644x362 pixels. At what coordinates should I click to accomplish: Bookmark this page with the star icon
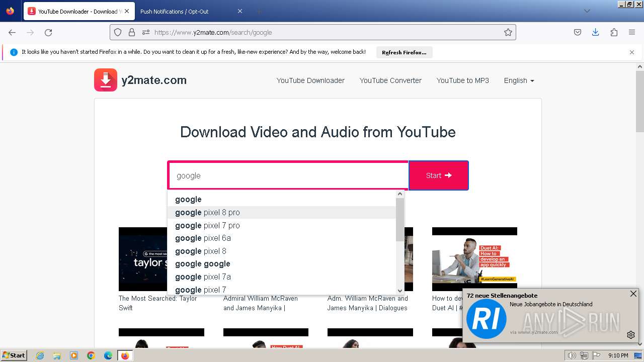click(508, 32)
